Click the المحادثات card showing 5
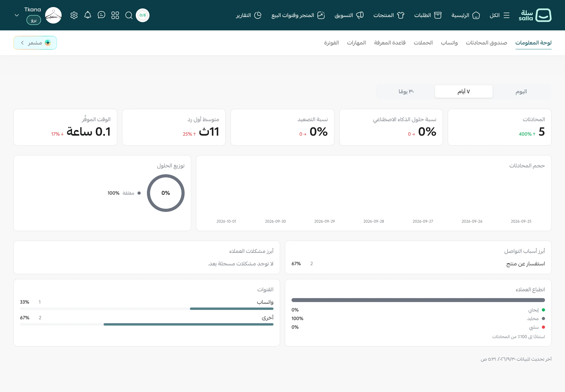Screen dimensions: 565x392 (x=499, y=127)
